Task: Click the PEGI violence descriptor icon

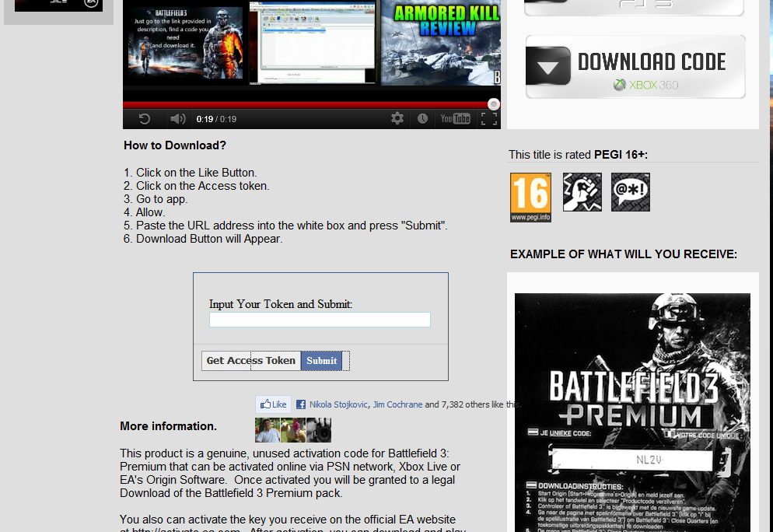Action: [582, 192]
